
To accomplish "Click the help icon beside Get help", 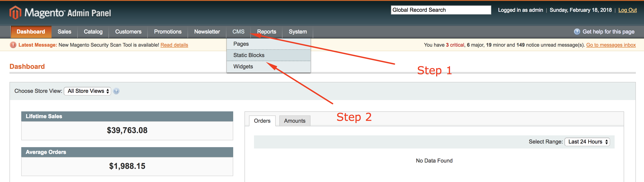I will click(x=577, y=31).
